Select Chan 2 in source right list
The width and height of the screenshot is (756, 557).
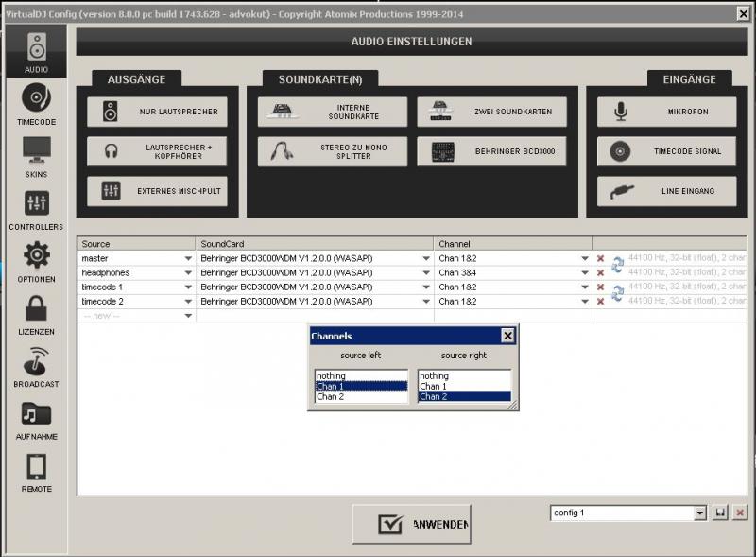tap(464, 397)
